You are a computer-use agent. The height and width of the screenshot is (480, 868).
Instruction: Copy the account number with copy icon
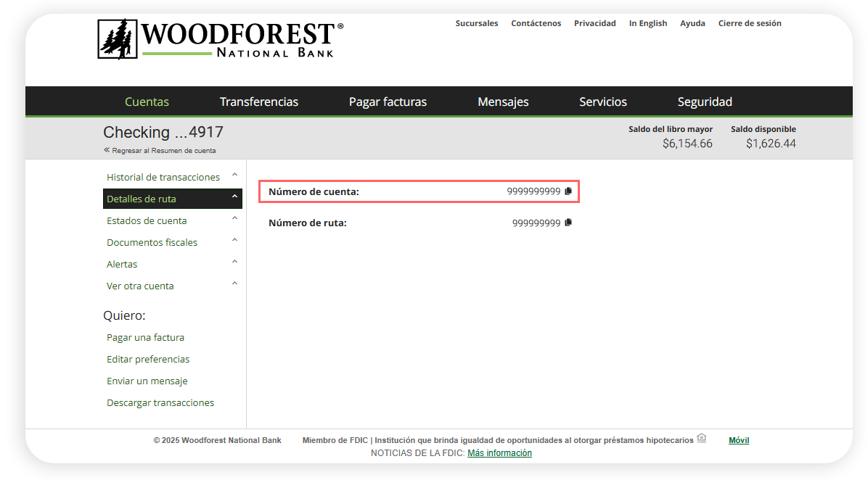coord(568,191)
